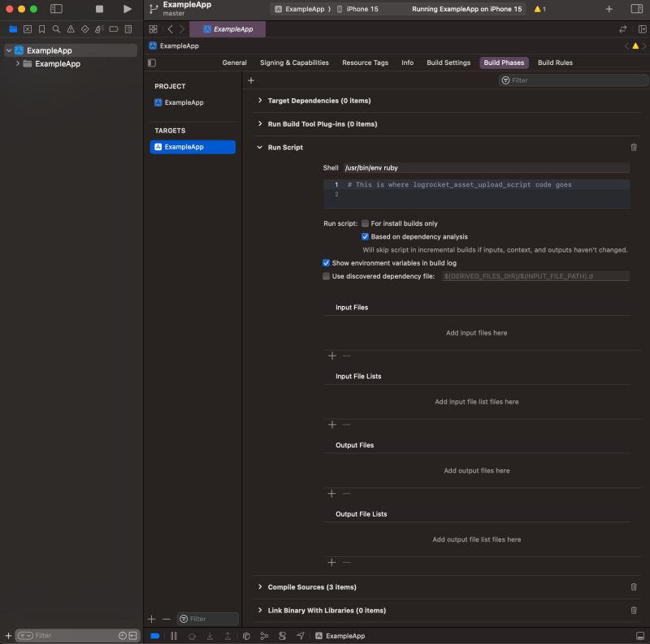Click the pause execution debug bar icon

click(x=174, y=636)
